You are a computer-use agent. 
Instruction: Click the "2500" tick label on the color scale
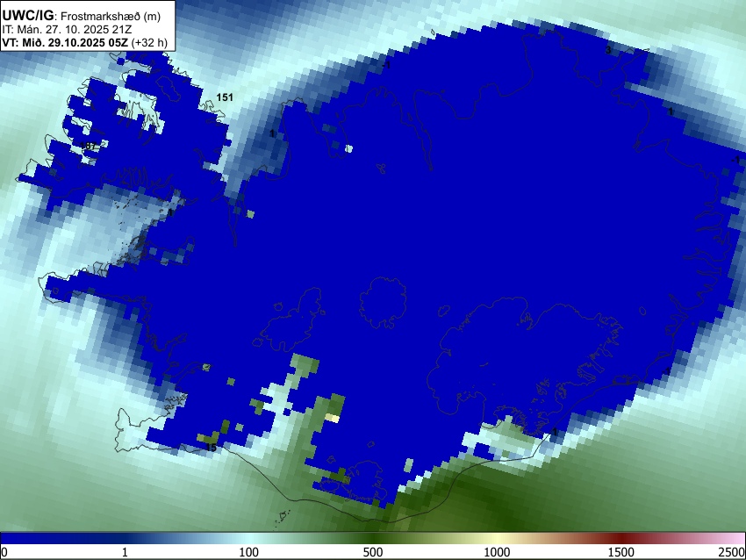(732, 552)
